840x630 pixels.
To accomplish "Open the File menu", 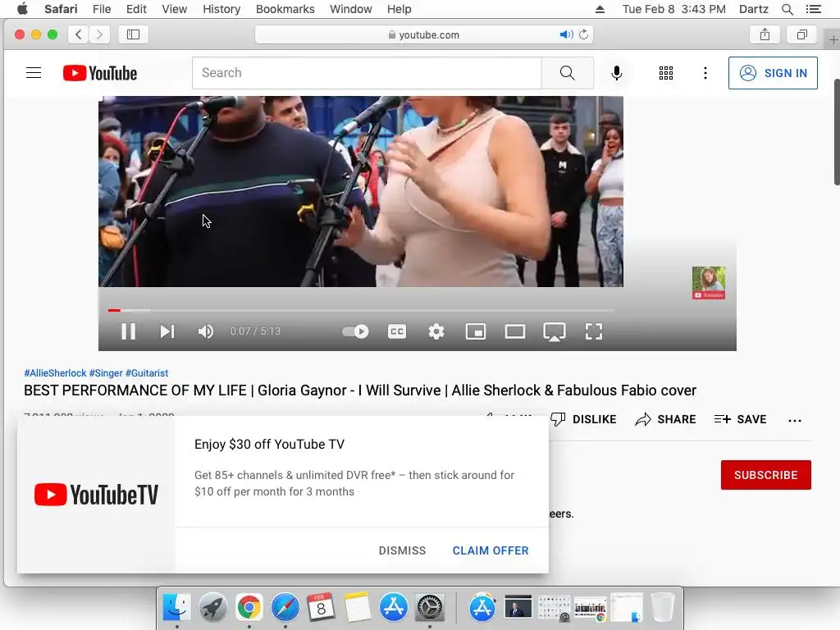I will click(x=101, y=9).
